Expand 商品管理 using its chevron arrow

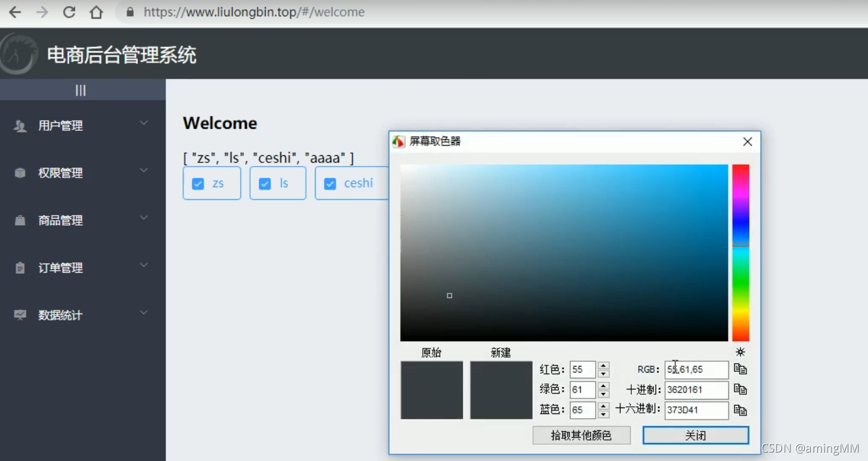coord(144,218)
